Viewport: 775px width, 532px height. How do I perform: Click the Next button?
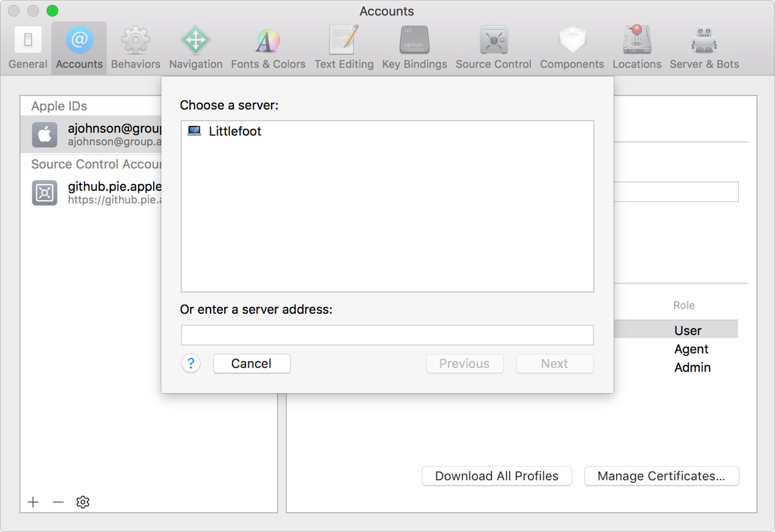[555, 363]
